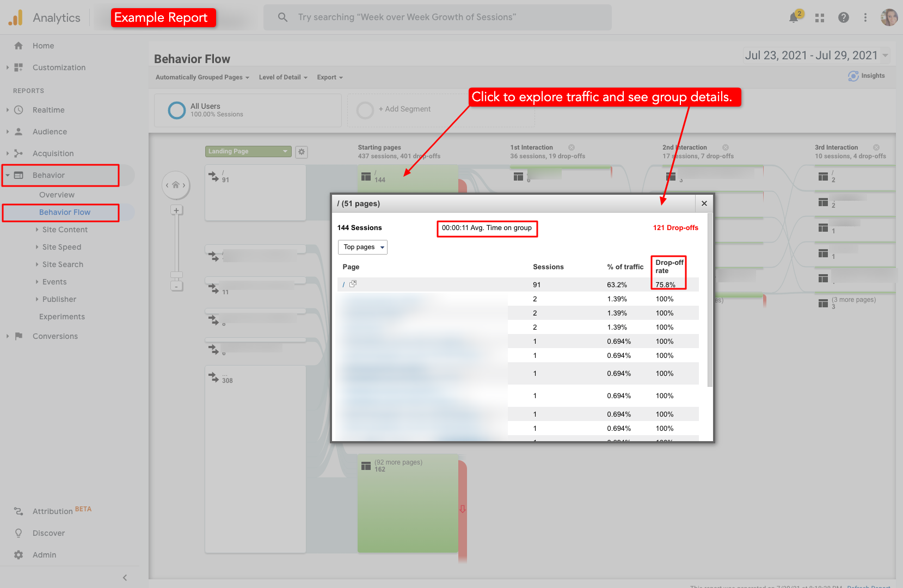Open the Top pages dropdown in the dialog

363,247
